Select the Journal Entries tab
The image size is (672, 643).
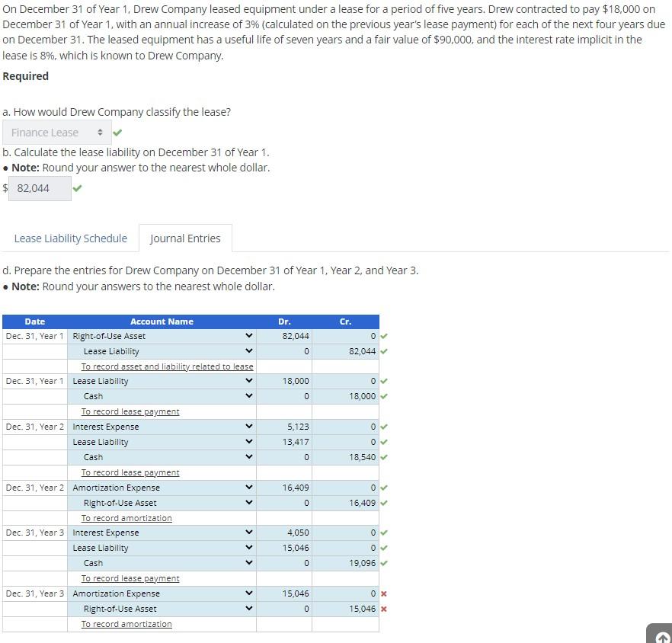point(185,238)
